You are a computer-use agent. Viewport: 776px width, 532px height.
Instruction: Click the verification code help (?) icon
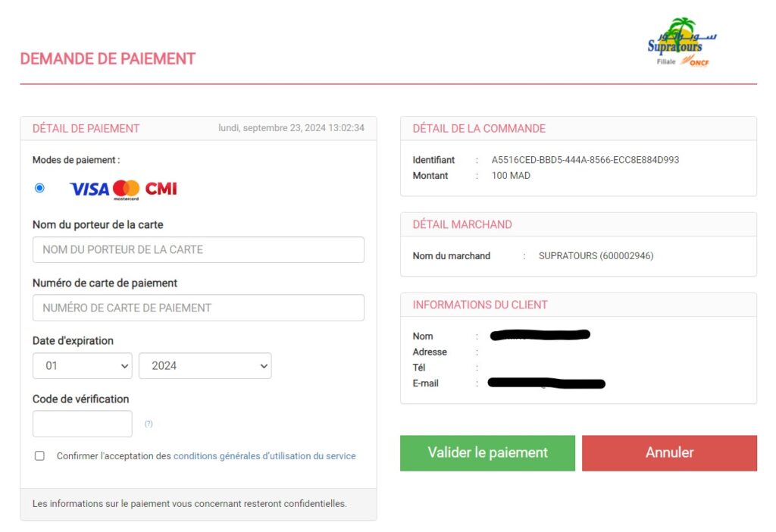(149, 424)
